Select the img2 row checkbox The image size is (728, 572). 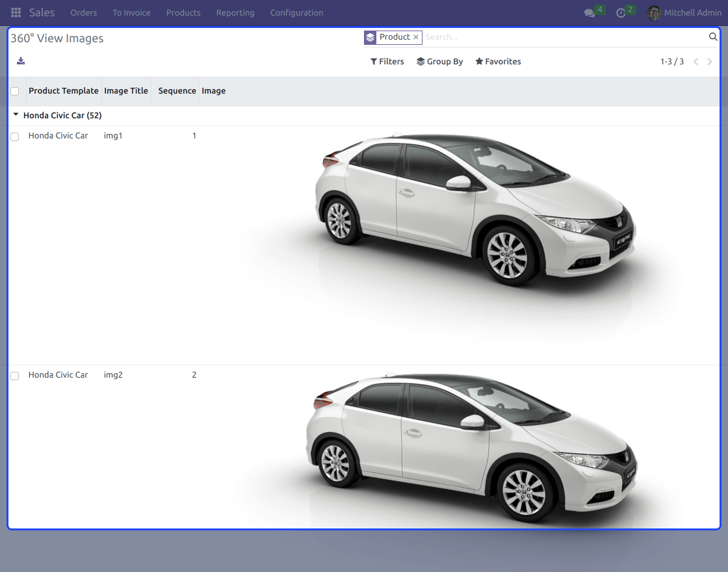[x=15, y=376]
